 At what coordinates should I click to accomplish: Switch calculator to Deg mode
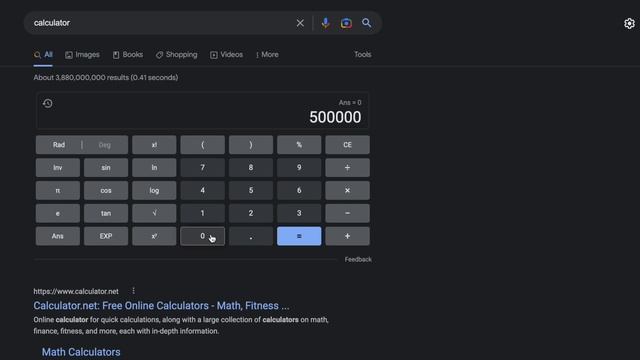[x=105, y=145]
